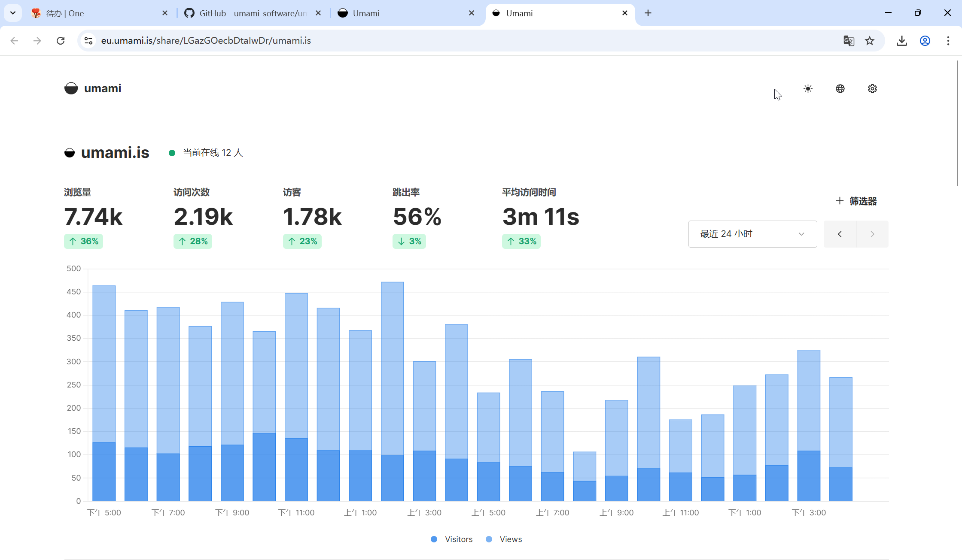Open the settings gear in page header

tap(872, 88)
